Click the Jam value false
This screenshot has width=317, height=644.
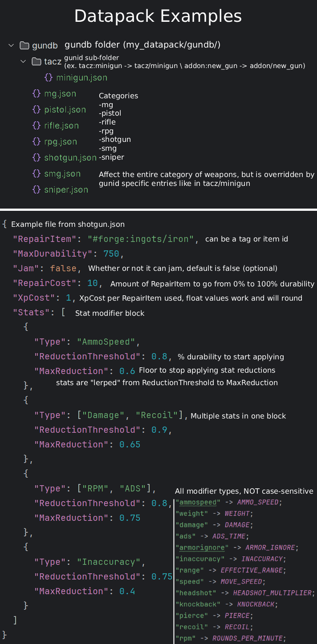tap(63, 268)
